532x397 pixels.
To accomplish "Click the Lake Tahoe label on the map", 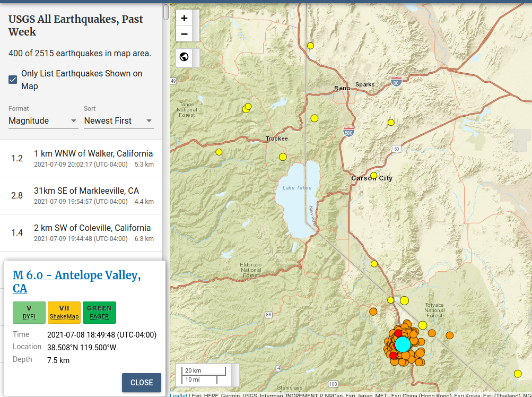I will pos(297,188).
